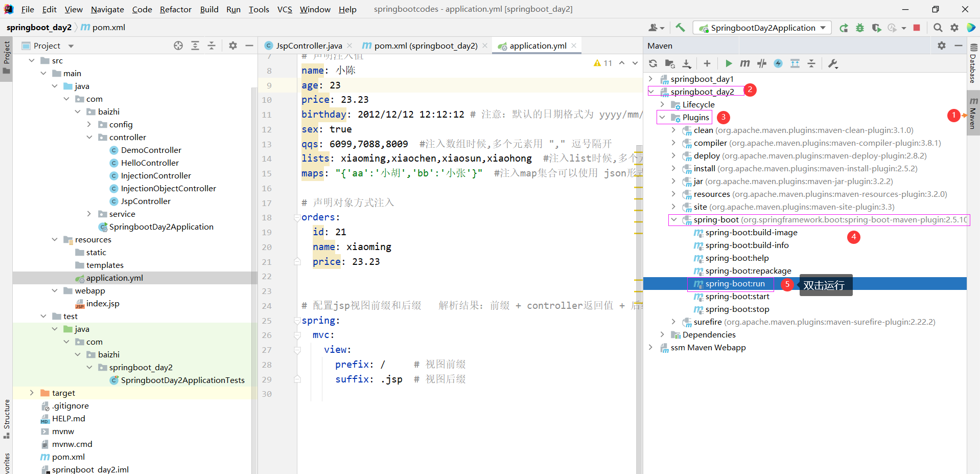The height and width of the screenshot is (474, 980).
Task: Build project with hammer icon
Action: coord(680,28)
